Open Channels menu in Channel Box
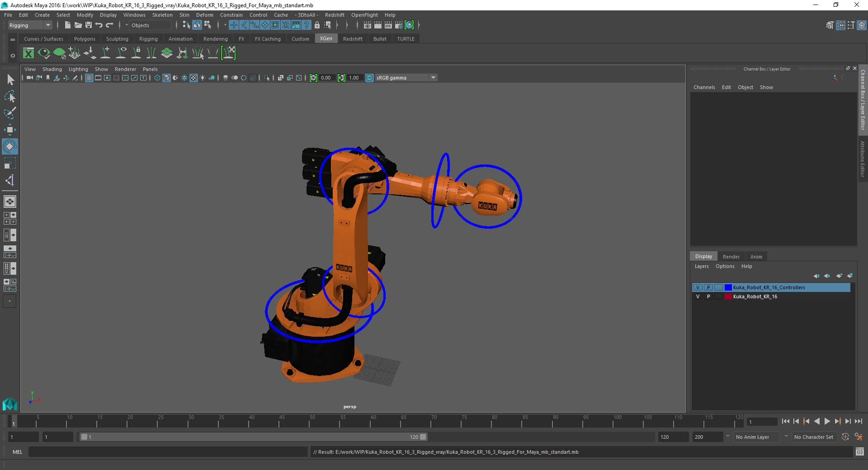This screenshot has width=868, height=470. [704, 87]
